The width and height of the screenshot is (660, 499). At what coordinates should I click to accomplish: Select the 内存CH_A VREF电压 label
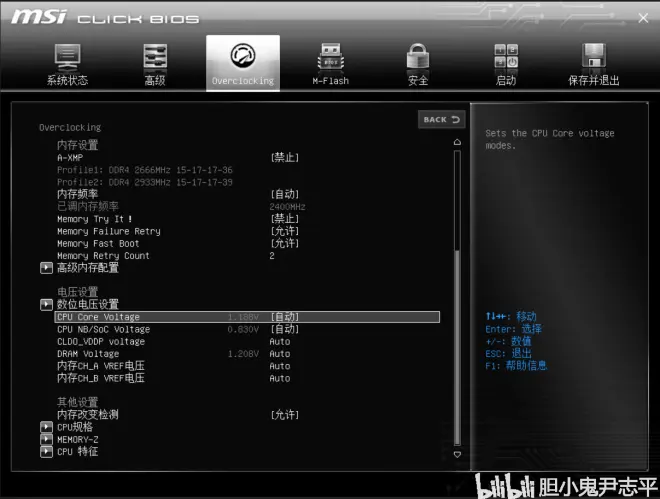point(101,366)
